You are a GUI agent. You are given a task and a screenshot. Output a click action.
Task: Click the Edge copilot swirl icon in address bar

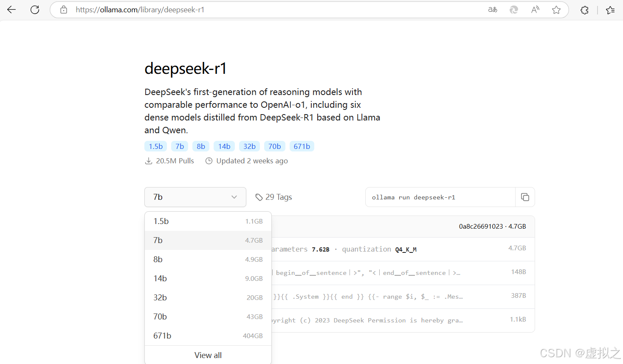click(x=514, y=10)
